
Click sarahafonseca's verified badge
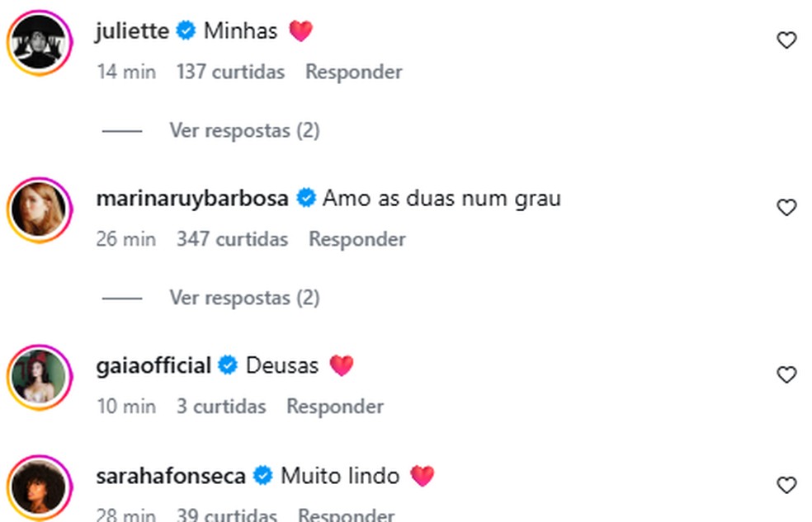262,475
